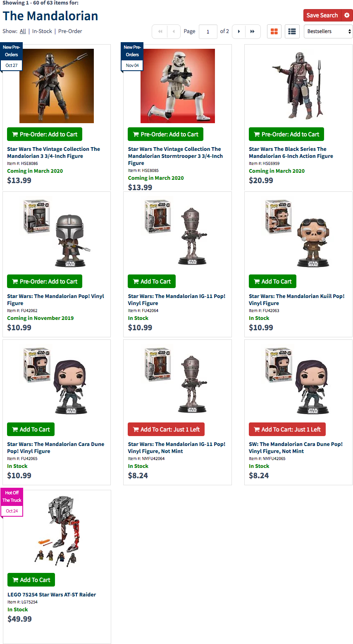This screenshot has height=644, width=353.
Task: Jump to first page arrow
Action: 160,31
